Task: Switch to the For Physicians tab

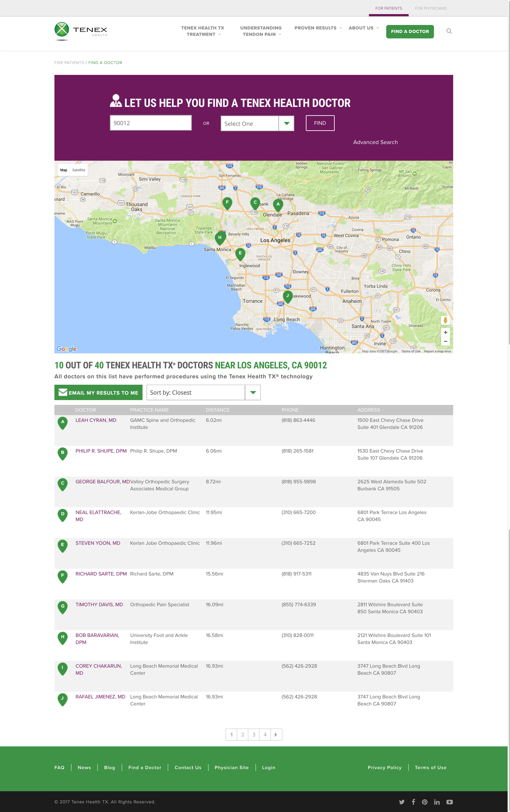Action: [431, 8]
